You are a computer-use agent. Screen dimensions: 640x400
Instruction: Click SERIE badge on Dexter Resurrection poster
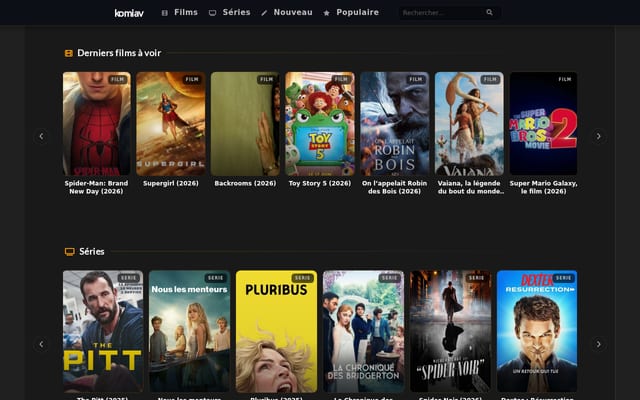point(563,278)
